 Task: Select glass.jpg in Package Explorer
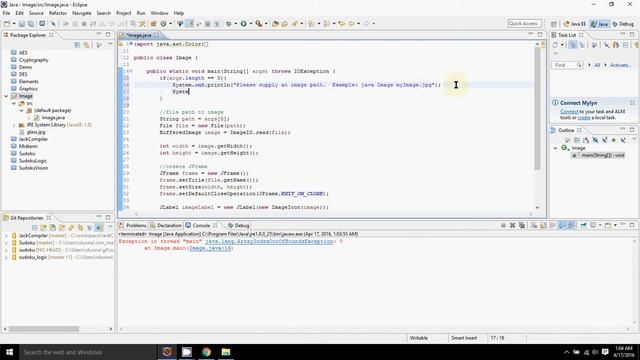click(36, 132)
